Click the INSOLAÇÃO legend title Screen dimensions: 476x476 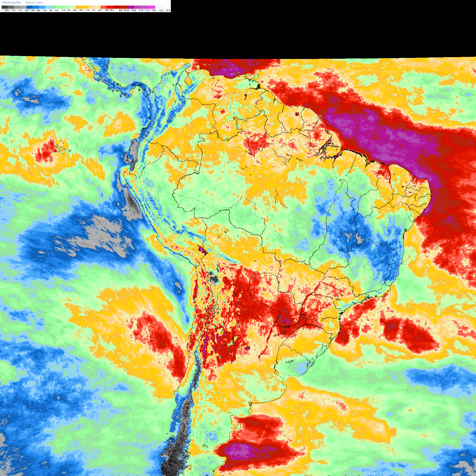coord(12,3)
